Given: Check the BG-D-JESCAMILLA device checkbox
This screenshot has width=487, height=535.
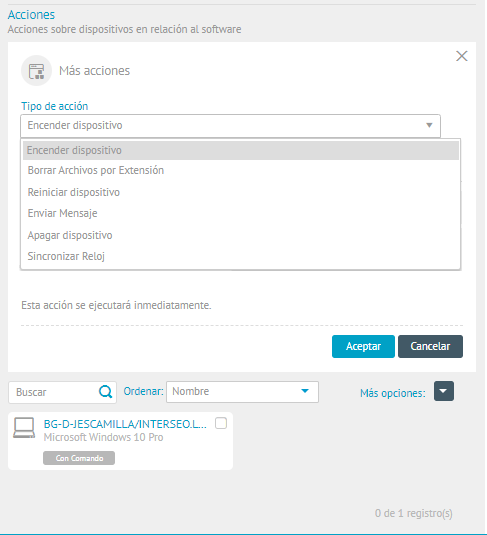Looking at the screenshot, I should point(221,423).
